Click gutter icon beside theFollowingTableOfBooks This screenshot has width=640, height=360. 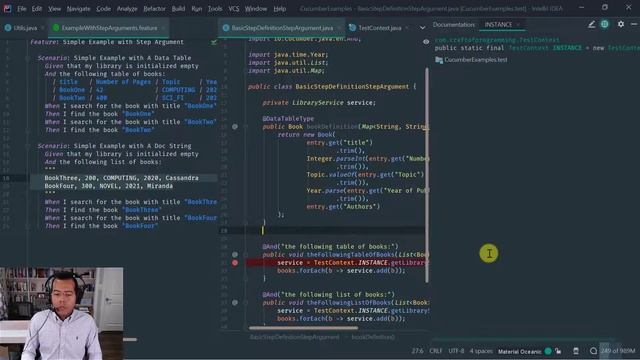coord(235,254)
